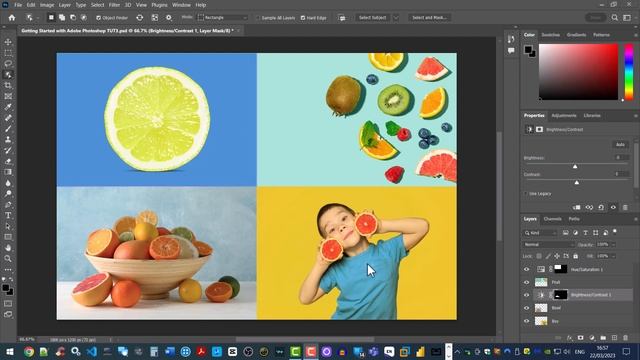The height and width of the screenshot is (360, 640).
Task: Add a layer mask in Layers panel
Action: tap(580, 338)
